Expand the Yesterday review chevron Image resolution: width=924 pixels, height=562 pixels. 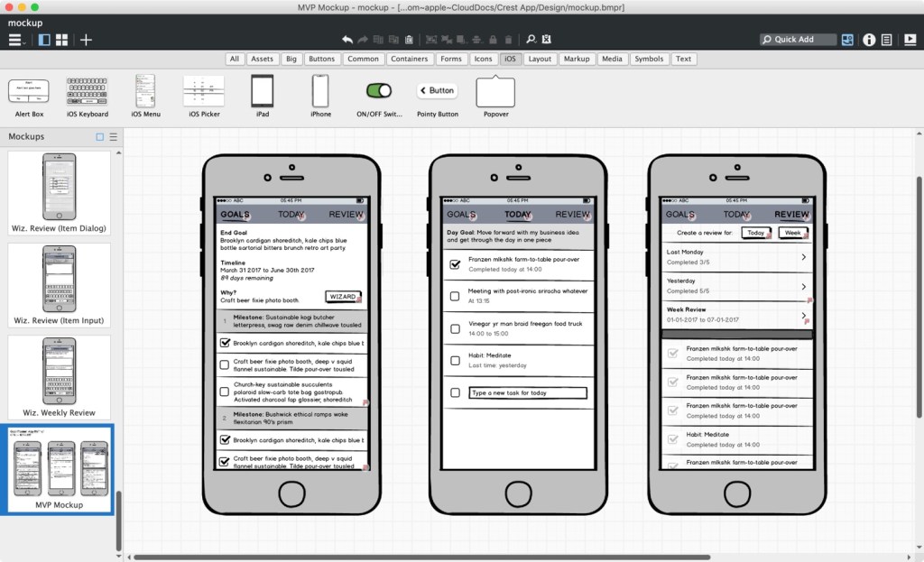pyautogui.click(x=803, y=286)
